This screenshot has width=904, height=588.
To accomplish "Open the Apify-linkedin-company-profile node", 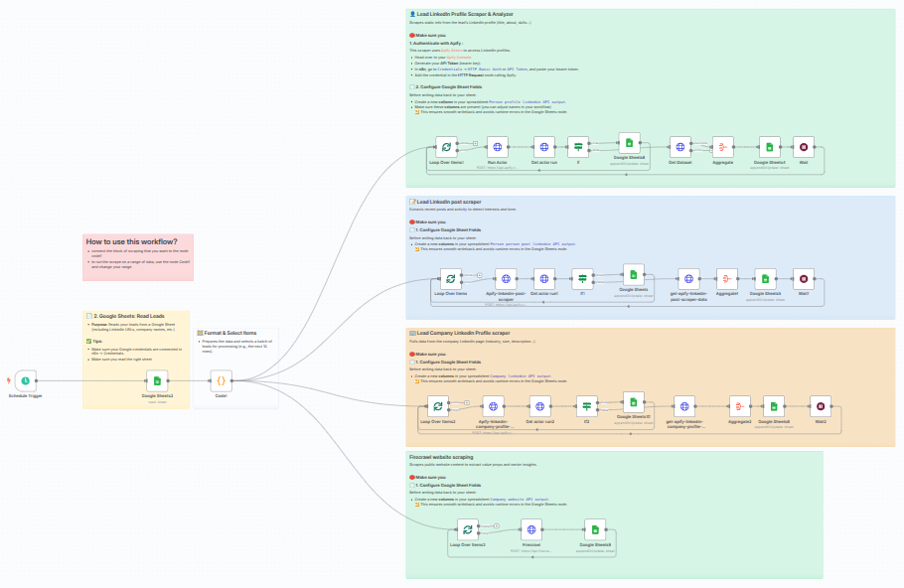I will pyautogui.click(x=493, y=406).
